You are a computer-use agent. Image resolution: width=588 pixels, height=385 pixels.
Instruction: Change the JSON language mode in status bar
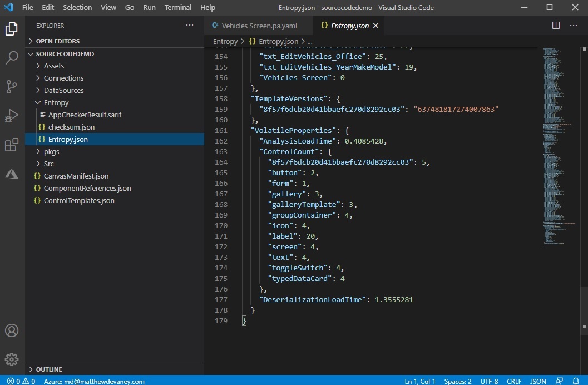pos(538,381)
